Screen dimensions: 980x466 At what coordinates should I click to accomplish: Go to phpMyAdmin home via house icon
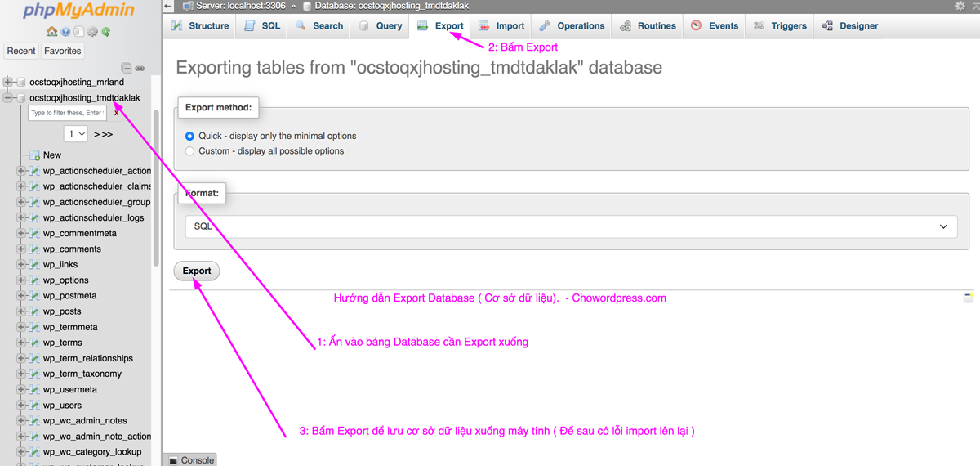coord(52,32)
